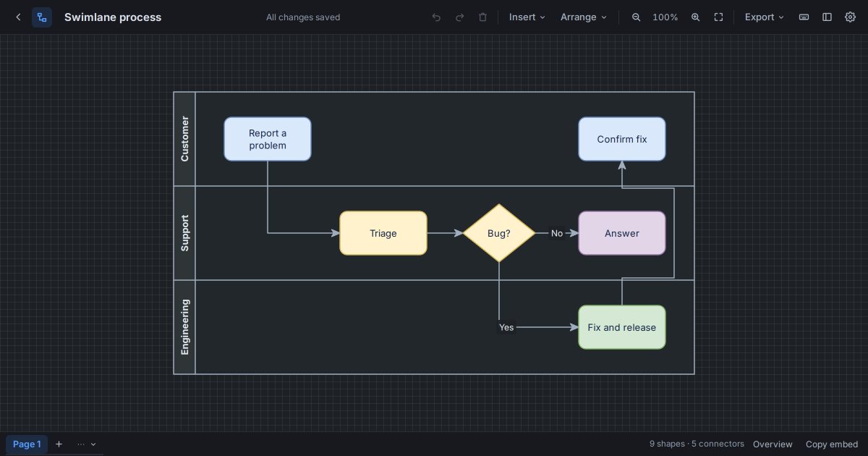Viewport: 868px width, 456px height.
Task: Delete selection with trash icon
Action: (482, 17)
